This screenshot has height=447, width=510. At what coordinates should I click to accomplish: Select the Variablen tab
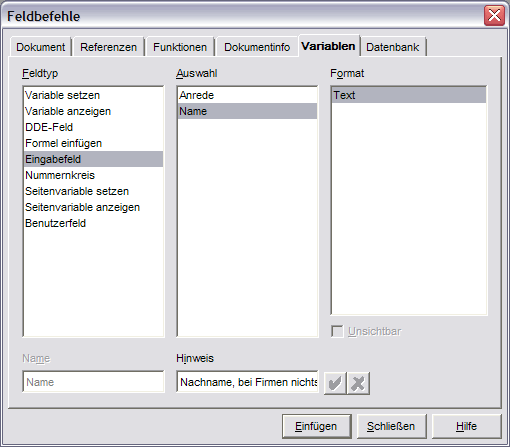328,46
